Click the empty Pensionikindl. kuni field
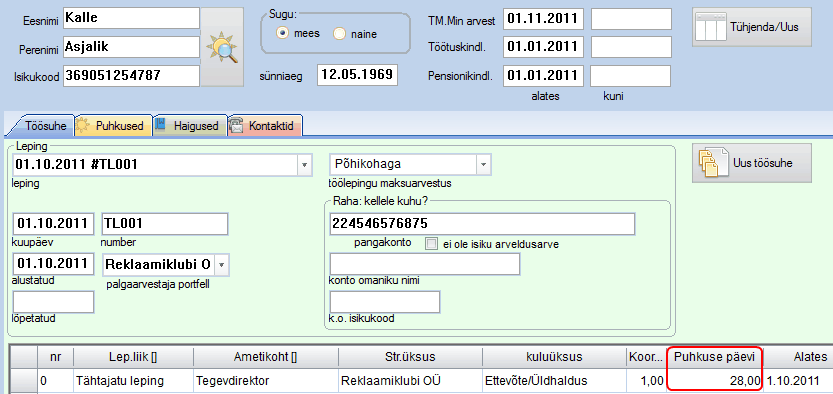 point(632,76)
